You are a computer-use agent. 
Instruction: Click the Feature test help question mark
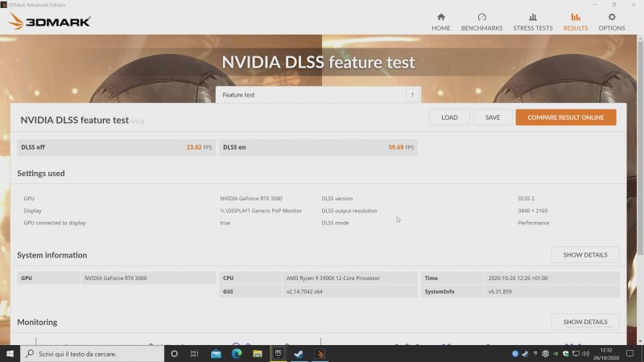412,95
